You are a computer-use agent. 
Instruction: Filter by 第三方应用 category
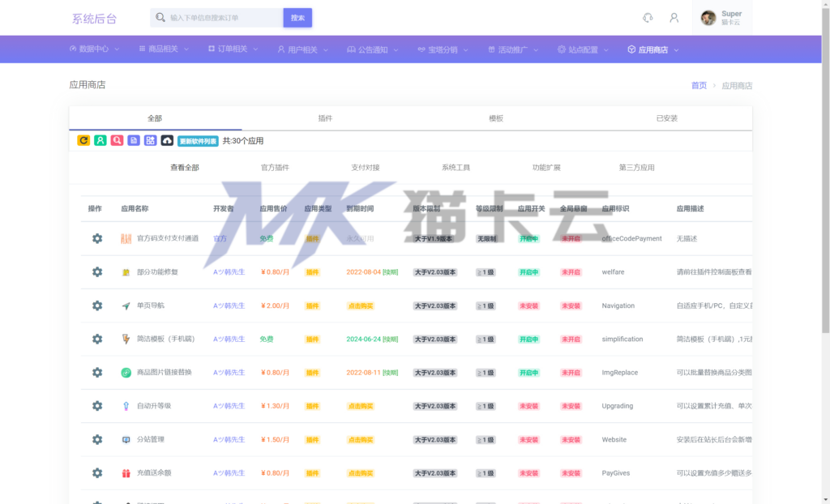click(637, 167)
